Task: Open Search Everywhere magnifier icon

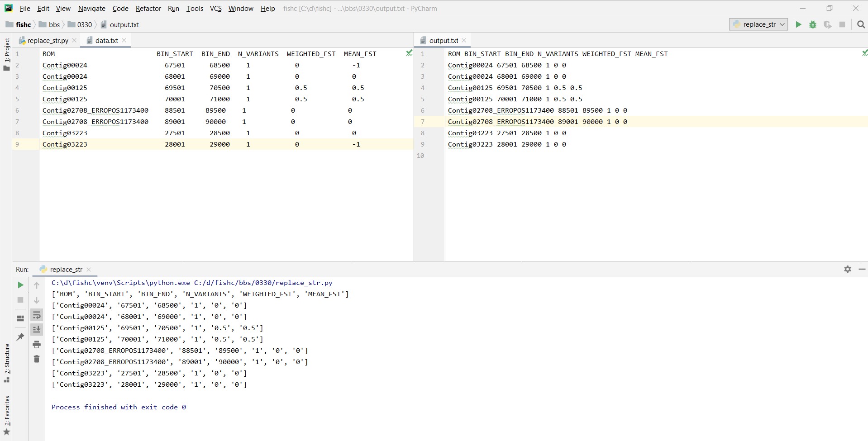Action: (x=861, y=24)
